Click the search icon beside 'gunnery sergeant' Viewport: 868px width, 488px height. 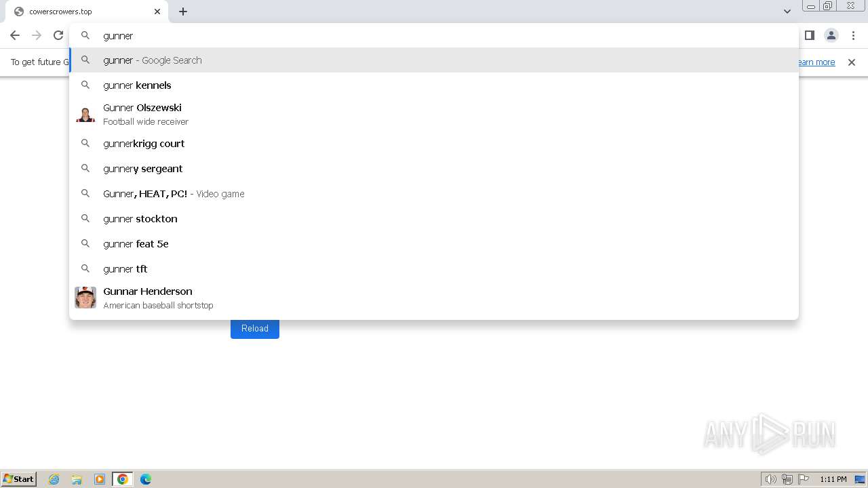coord(85,168)
